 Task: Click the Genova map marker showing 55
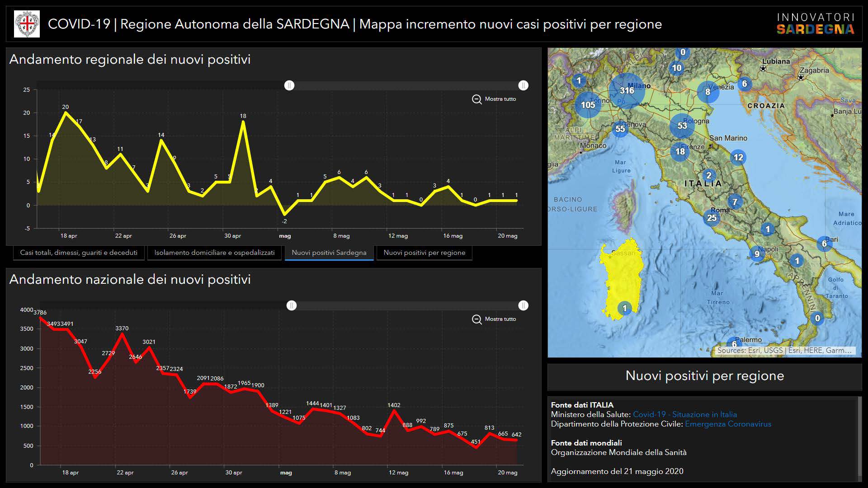[x=620, y=129]
